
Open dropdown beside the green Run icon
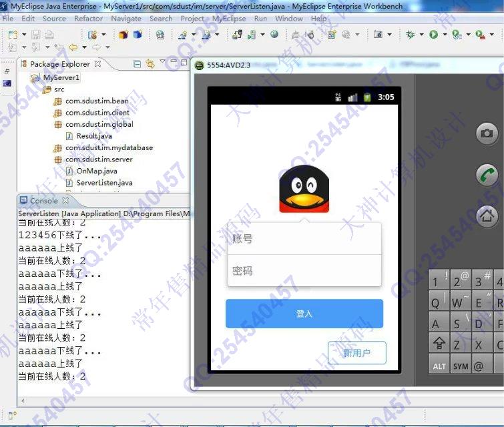pos(445,35)
